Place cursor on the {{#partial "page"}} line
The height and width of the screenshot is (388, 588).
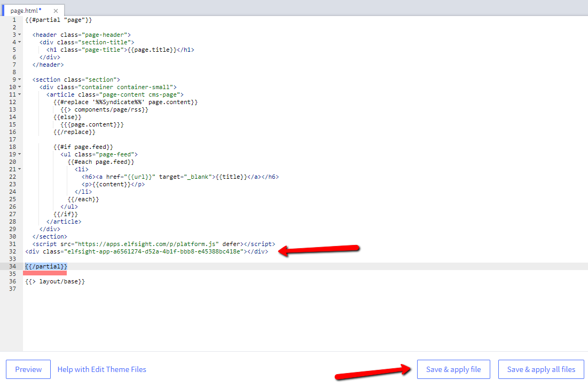point(59,20)
